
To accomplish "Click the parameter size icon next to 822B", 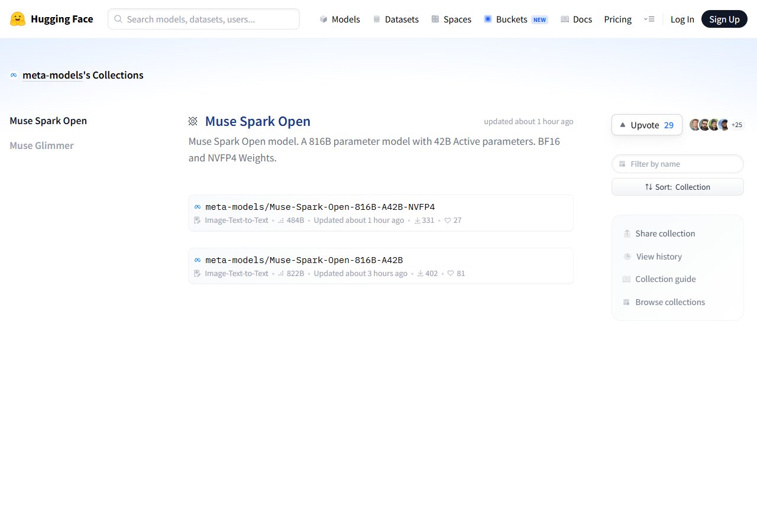I will 281,274.
